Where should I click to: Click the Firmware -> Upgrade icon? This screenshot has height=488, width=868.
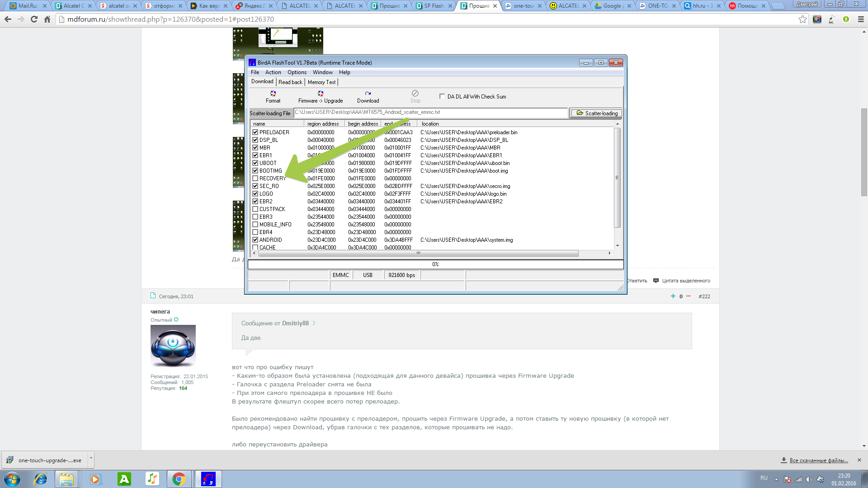[321, 94]
